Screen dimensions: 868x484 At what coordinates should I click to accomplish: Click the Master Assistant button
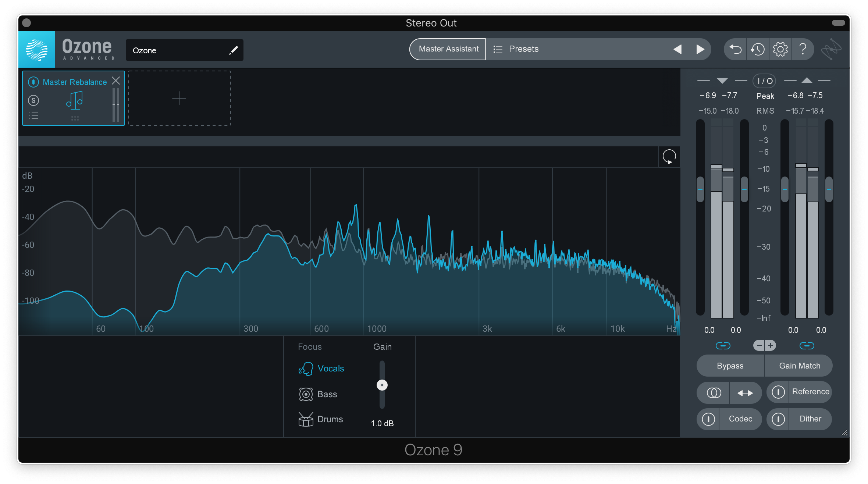(447, 50)
